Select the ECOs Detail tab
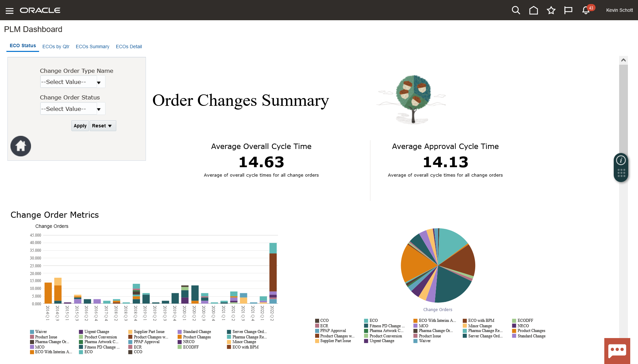The height and width of the screenshot is (364, 638). (x=129, y=47)
